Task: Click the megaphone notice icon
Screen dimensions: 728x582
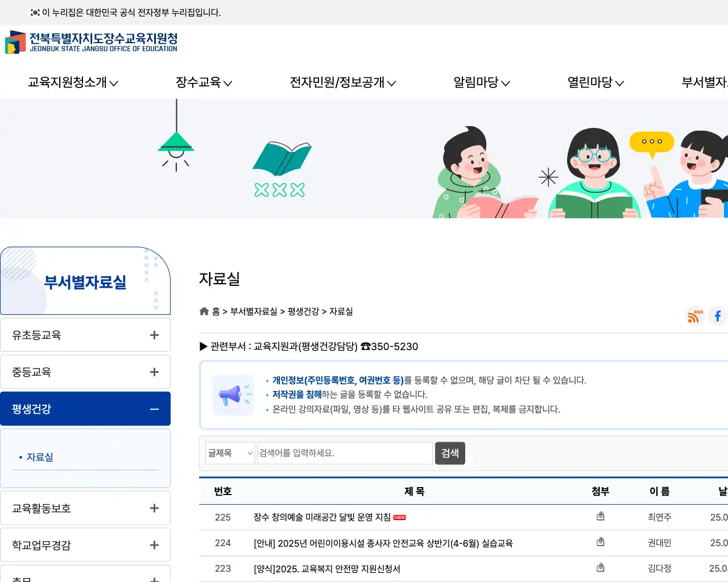Action: click(233, 394)
